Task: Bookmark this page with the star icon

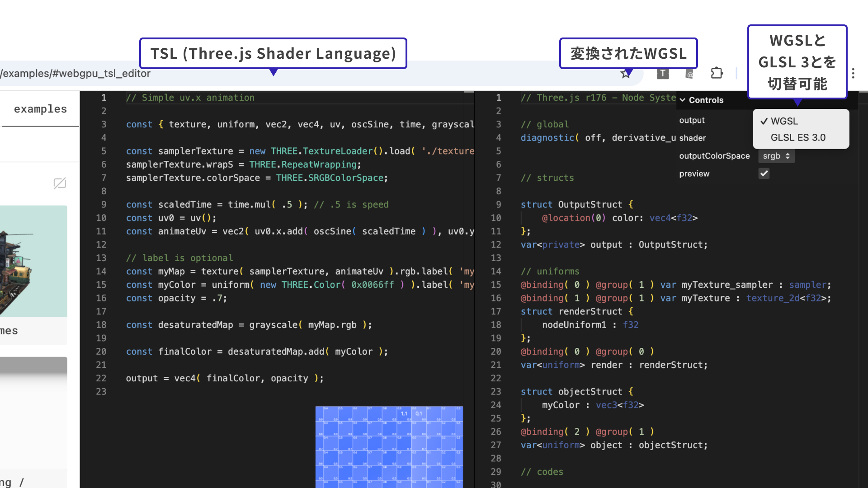Action: coord(625,74)
